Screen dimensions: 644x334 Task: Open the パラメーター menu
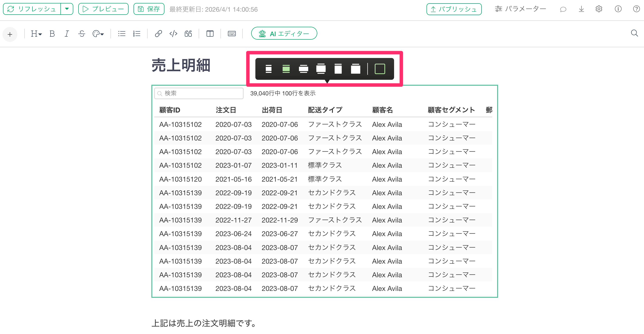click(520, 9)
